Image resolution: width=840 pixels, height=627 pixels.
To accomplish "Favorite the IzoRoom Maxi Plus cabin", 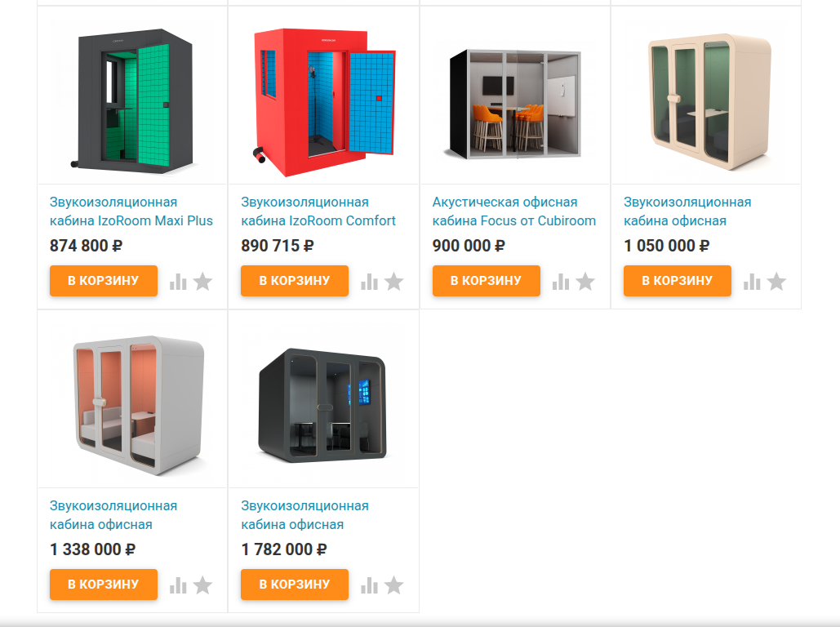I will coord(202,281).
